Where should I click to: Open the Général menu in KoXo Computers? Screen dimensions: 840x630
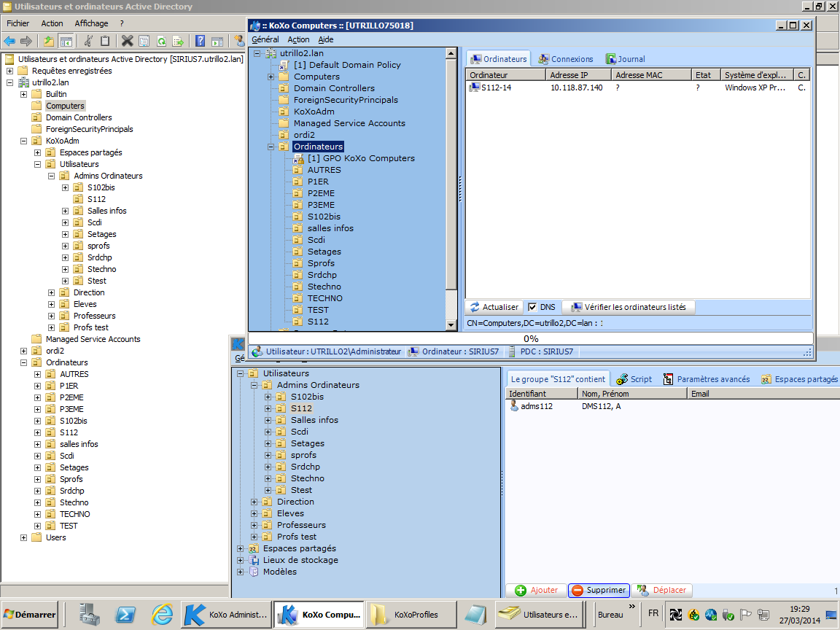click(265, 39)
